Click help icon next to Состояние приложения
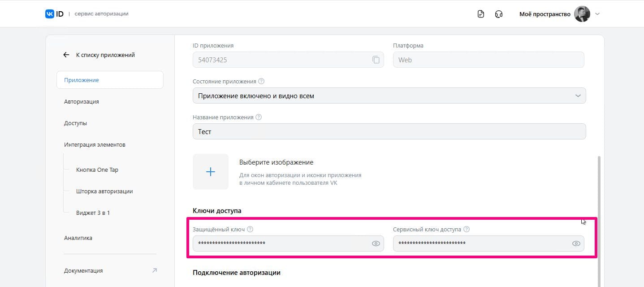Screen dimensions: 644x287 (261, 82)
